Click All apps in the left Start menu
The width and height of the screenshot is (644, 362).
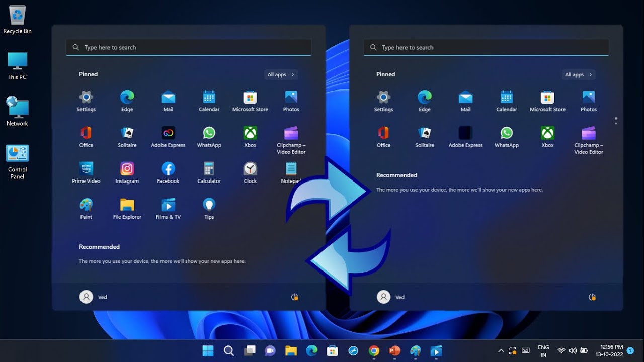click(281, 74)
